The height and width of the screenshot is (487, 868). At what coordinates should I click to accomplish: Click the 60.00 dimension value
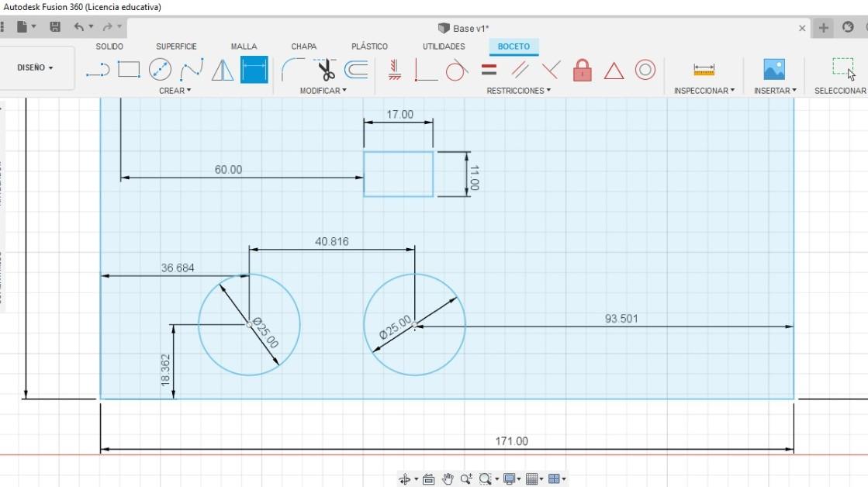click(x=228, y=170)
